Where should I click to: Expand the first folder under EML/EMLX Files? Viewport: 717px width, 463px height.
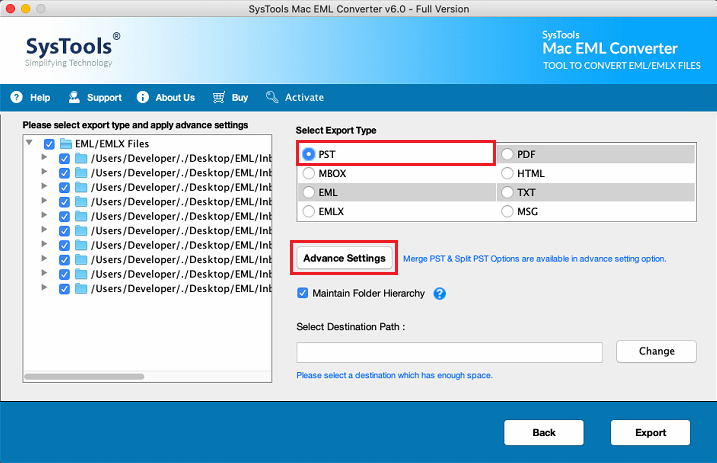(43, 158)
